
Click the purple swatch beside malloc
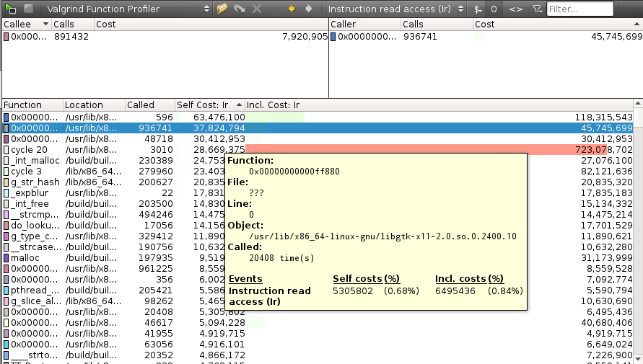point(6,258)
